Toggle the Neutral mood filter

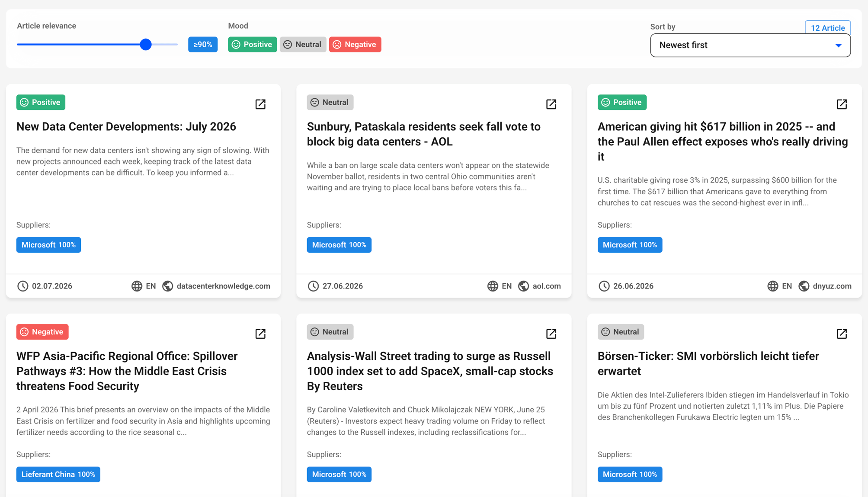[x=303, y=45]
